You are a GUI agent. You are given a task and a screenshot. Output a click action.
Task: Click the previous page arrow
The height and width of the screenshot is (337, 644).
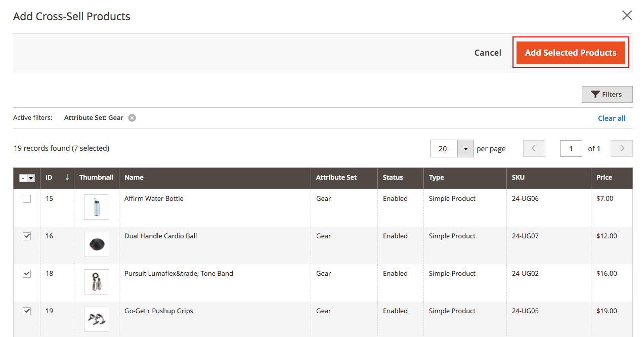tap(534, 148)
